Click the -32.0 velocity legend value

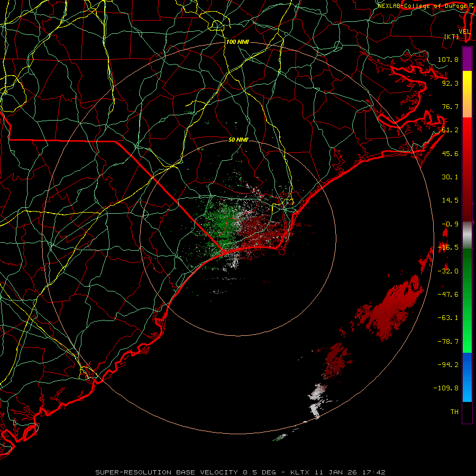(448, 271)
